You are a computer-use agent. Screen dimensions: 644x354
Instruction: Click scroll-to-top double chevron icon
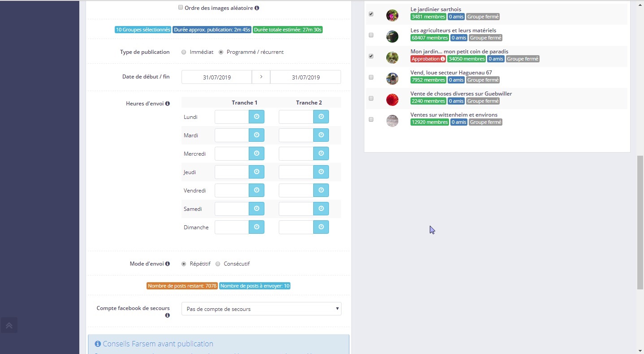click(9, 325)
